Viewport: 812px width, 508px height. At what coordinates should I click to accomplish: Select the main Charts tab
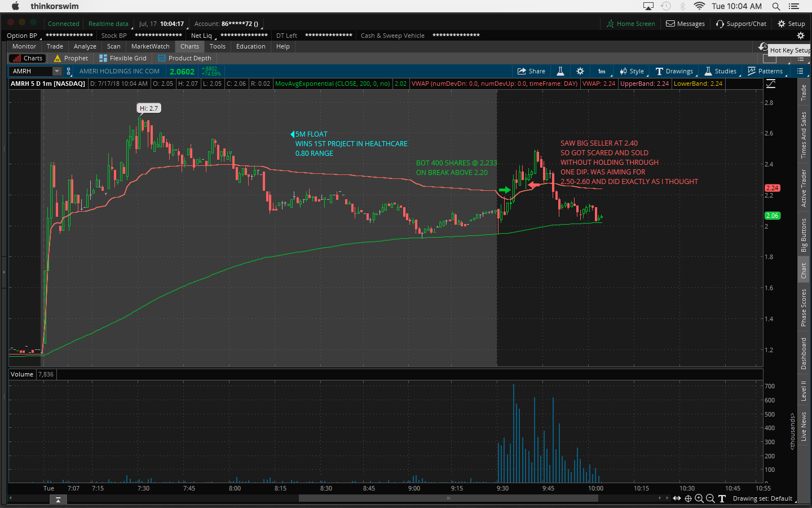(x=190, y=46)
